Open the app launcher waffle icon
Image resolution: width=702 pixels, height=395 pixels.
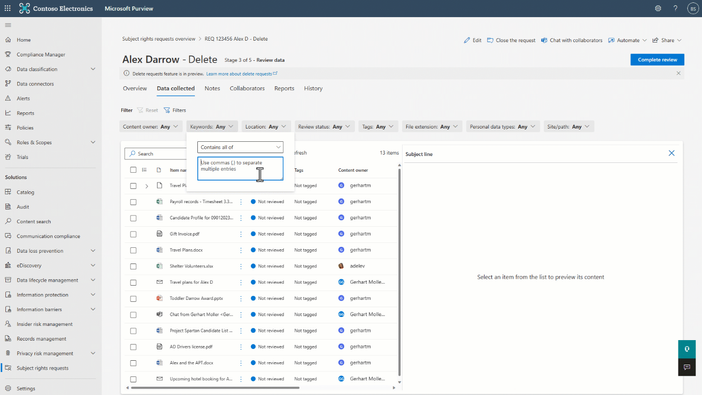tap(8, 8)
